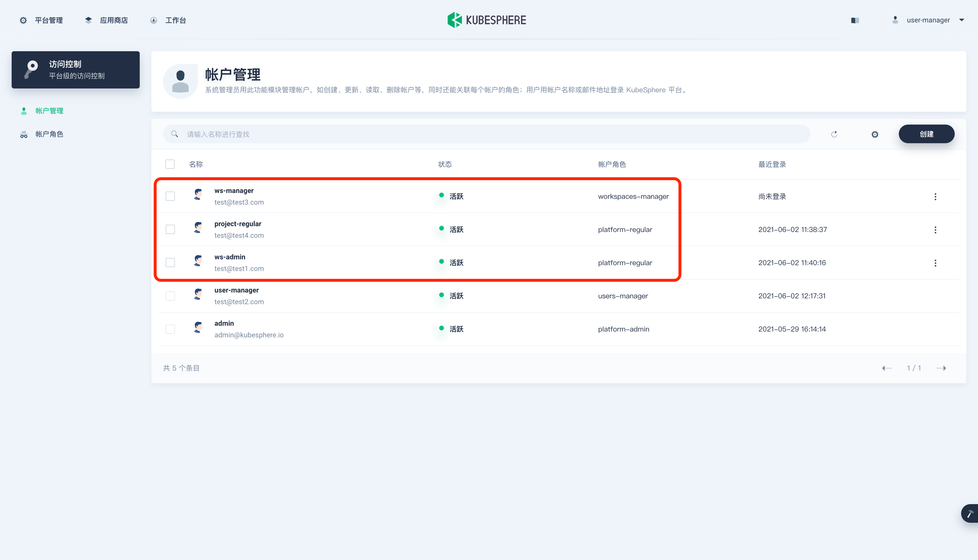Image resolution: width=978 pixels, height=560 pixels.
Task: Go to the previous page with the arrow
Action: (887, 368)
